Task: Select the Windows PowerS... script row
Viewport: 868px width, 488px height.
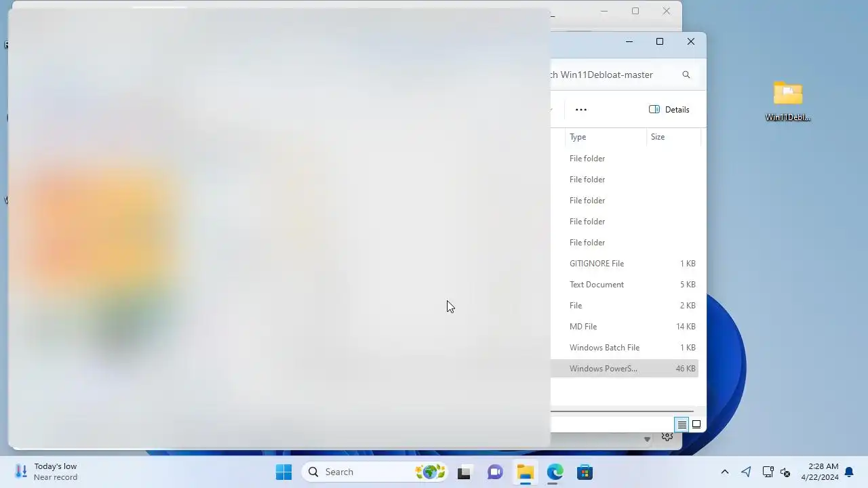Action: (x=625, y=369)
